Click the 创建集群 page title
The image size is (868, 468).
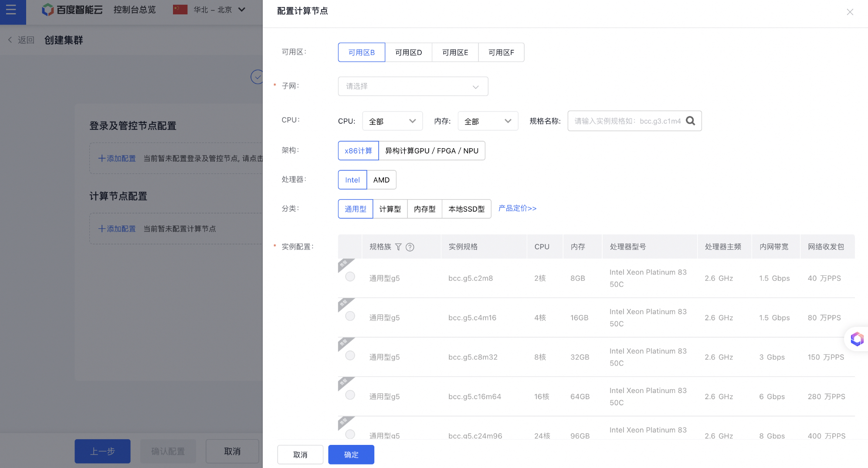click(x=64, y=40)
